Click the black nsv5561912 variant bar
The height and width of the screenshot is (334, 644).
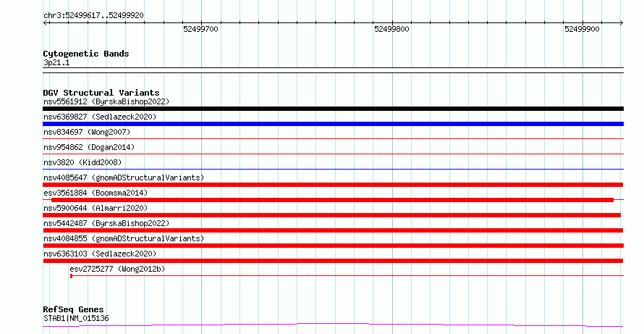point(333,109)
